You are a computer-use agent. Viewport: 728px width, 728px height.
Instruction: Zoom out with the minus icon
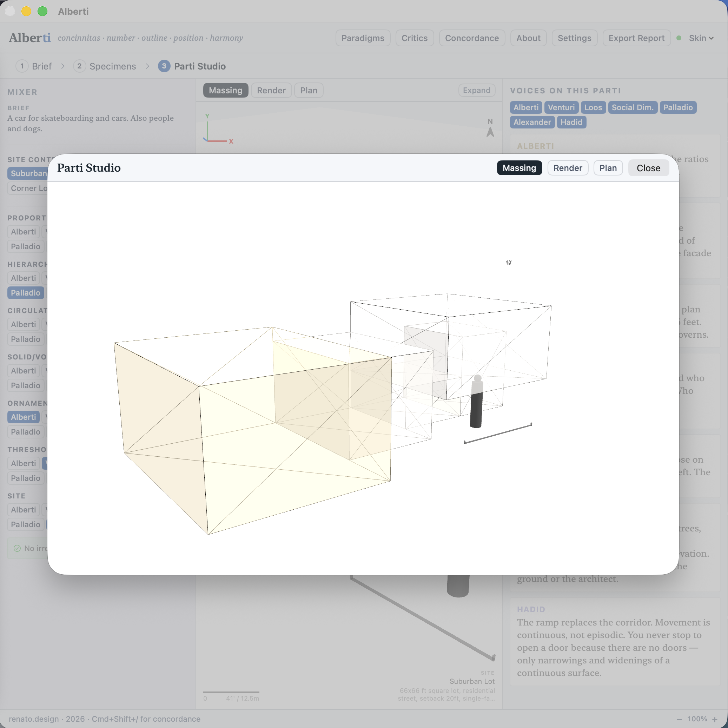(679, 719)
